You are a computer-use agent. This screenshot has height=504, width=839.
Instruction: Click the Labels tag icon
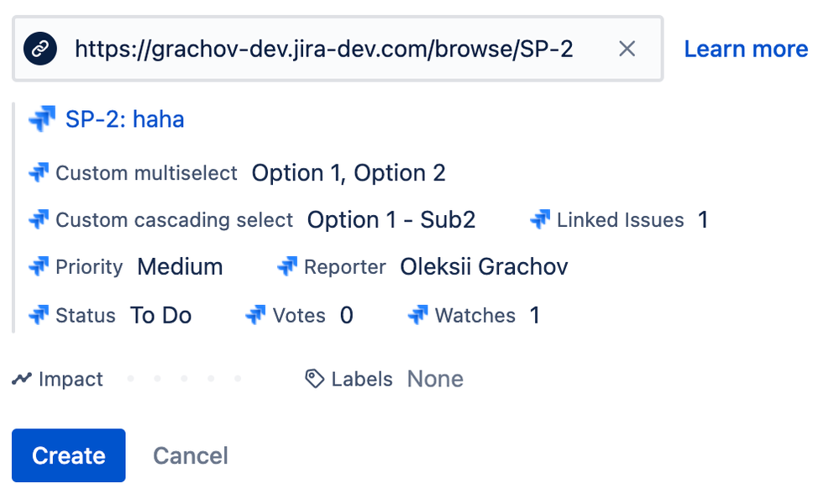315,379
